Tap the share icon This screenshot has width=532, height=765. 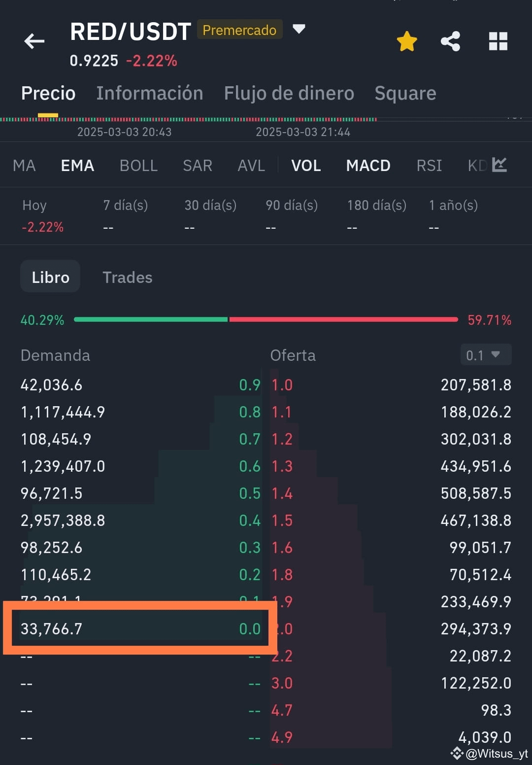click(450, 41)
